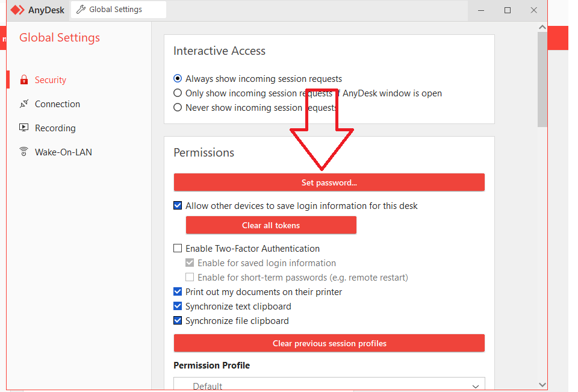The height and width of the screenshot is (392, 578).
Task: Open Recording settings via its icon
Action: coord(23,128)
